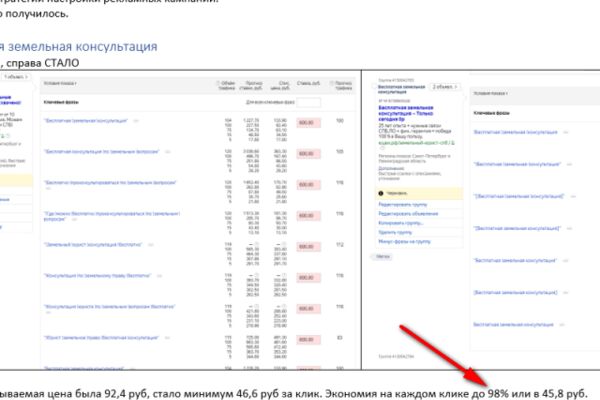Open menu icon beside "Земельный юрист консультация бесплатно"
Image resolution: width=600 pixels, height=400 pixels.
(x=151, y=245)
